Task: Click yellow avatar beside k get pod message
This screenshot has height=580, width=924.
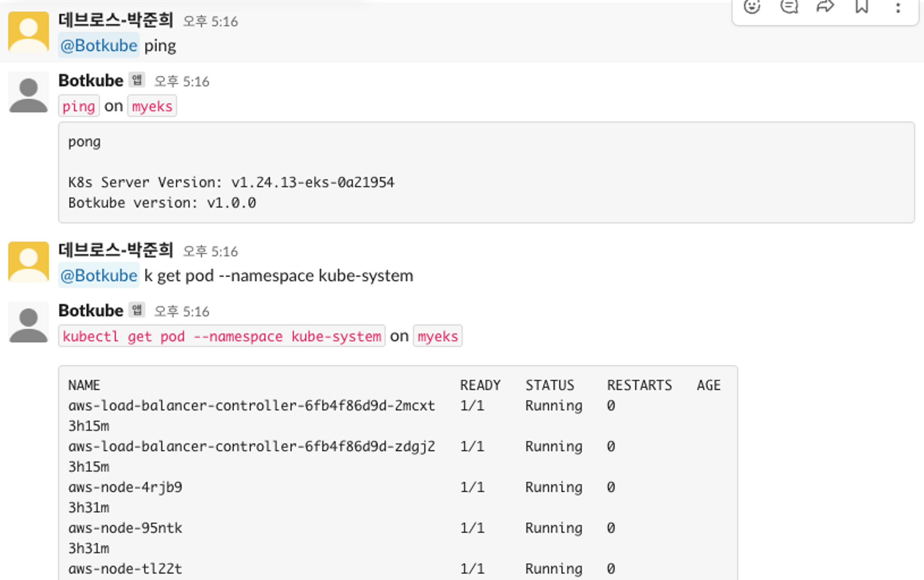Action: tap(29, 261)
